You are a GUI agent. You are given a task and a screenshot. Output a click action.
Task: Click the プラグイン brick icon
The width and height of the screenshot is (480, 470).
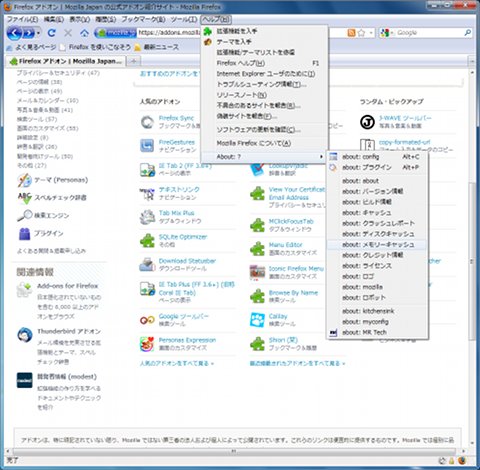(x=24, y=234)
